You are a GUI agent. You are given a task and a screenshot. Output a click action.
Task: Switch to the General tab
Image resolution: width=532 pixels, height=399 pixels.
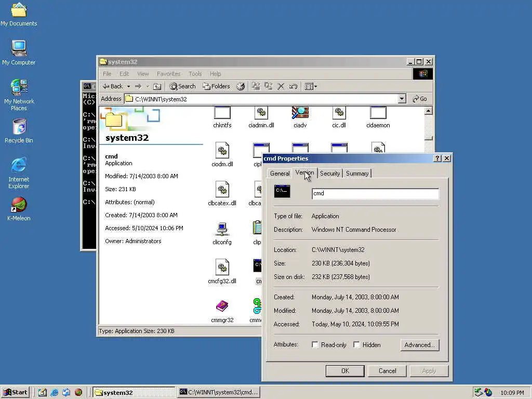[x=280, y=174]
